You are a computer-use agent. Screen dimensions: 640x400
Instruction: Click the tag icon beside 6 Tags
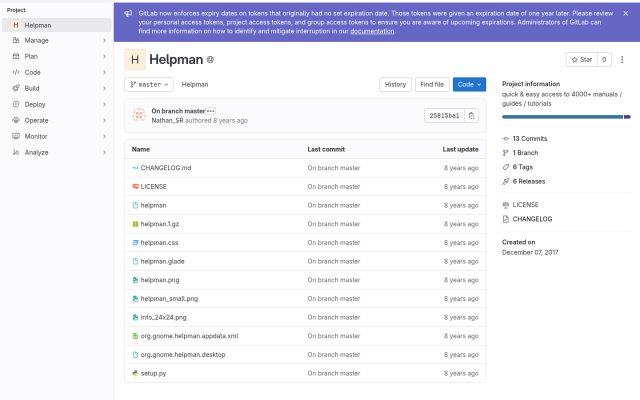click(x=506, y=167)
